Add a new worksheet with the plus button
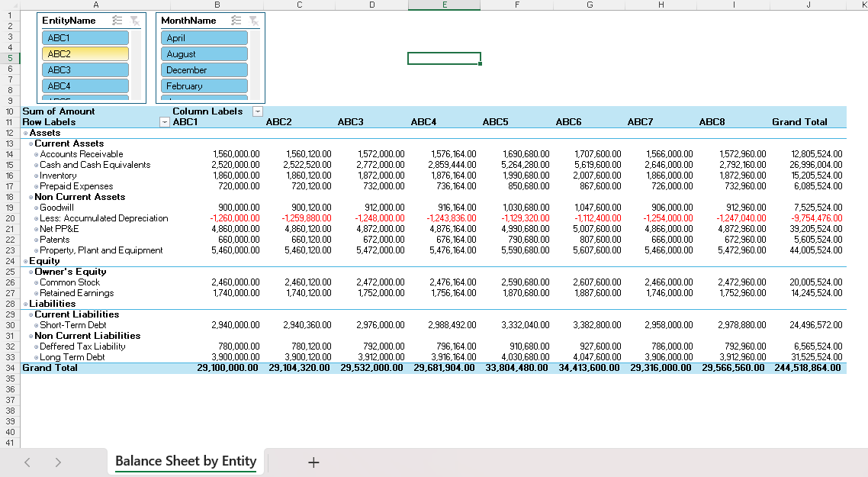The image size is (868, 477). coord(313,461)
